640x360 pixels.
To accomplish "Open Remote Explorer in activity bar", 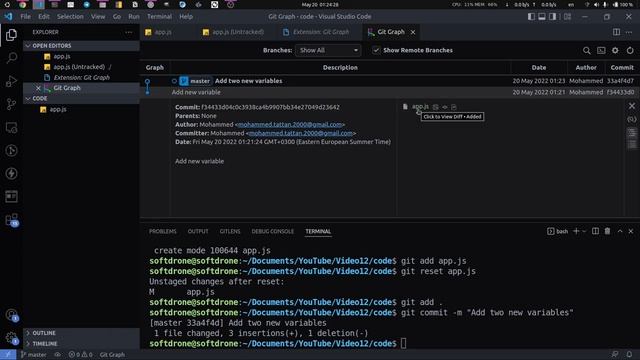I will pos(11,128).
